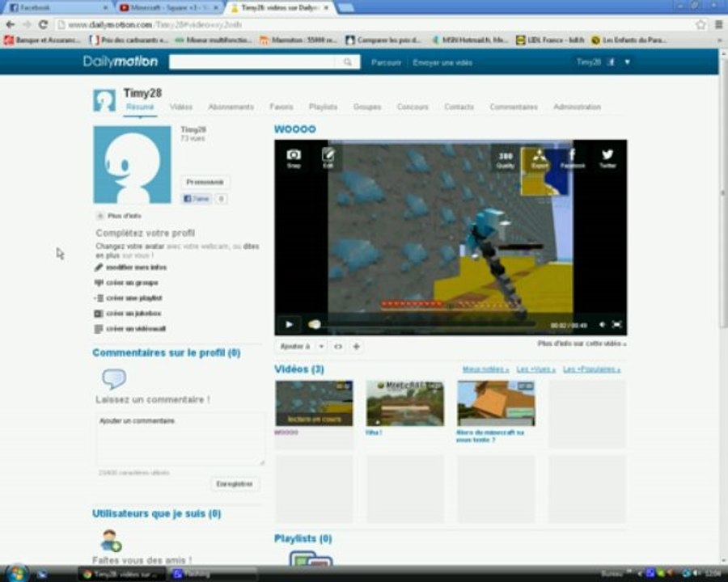Share the video via the Twitter bird icon

click(607, 158)
